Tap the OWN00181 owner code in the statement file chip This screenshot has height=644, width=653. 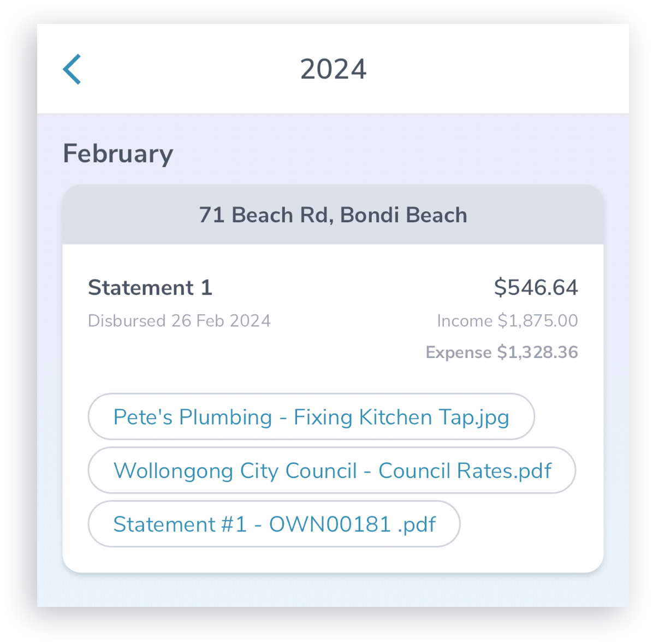(x=330, y=524)
